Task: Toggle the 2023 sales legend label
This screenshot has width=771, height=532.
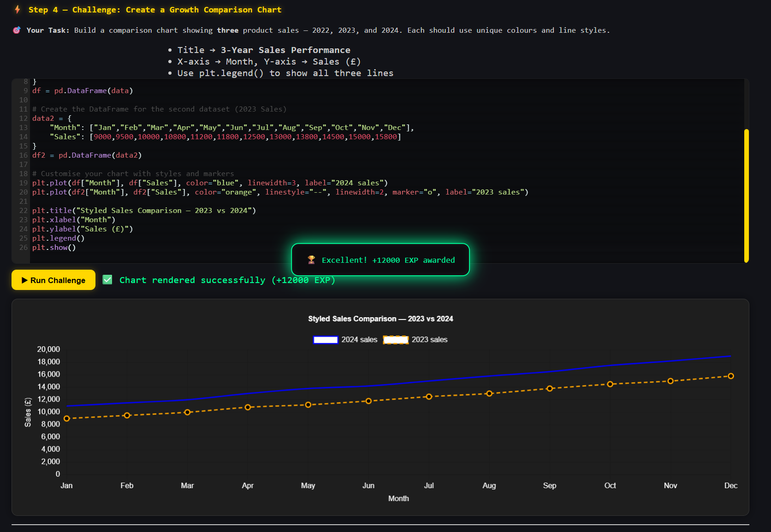Action: pyautogui.click(x=429, y=340)
